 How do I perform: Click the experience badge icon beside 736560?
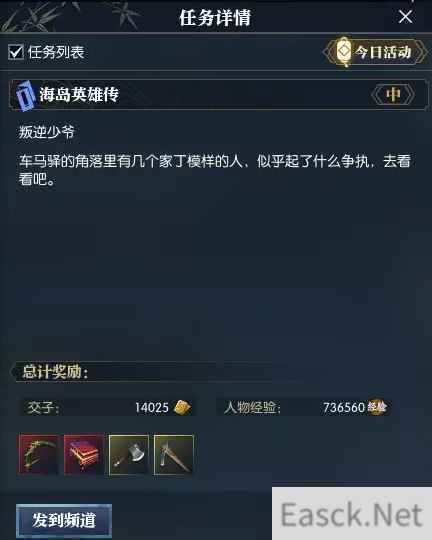click(377, 407)
